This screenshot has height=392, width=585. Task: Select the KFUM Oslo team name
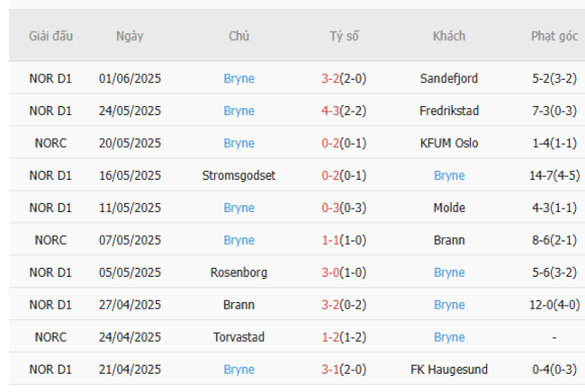pyautogui.click(x=448, y=143)
